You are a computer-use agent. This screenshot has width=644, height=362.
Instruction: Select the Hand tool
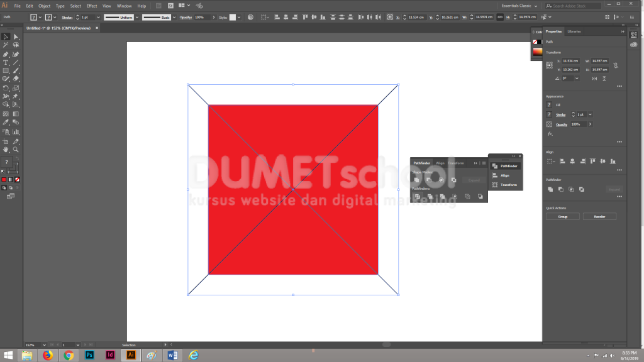click(6, 150)
